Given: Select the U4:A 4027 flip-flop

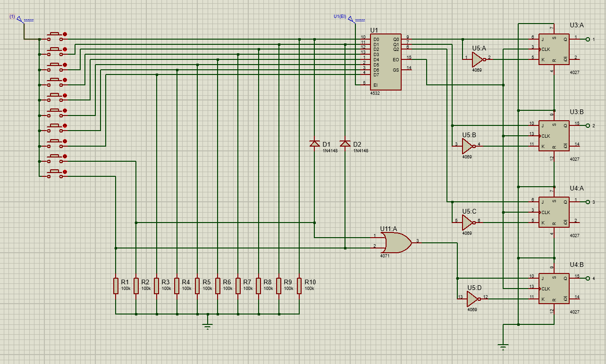Looking at the screenshot, I should coord(555,212).
